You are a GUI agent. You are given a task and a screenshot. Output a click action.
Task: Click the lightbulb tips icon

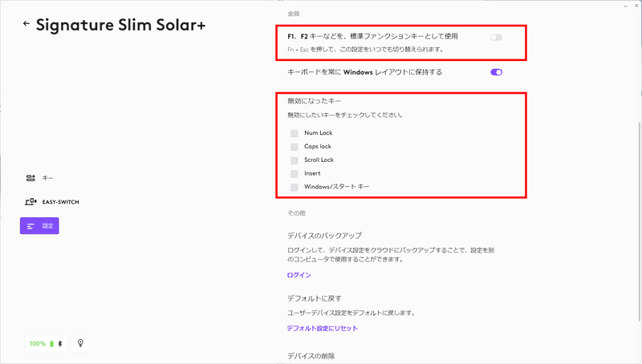[80, 343]
